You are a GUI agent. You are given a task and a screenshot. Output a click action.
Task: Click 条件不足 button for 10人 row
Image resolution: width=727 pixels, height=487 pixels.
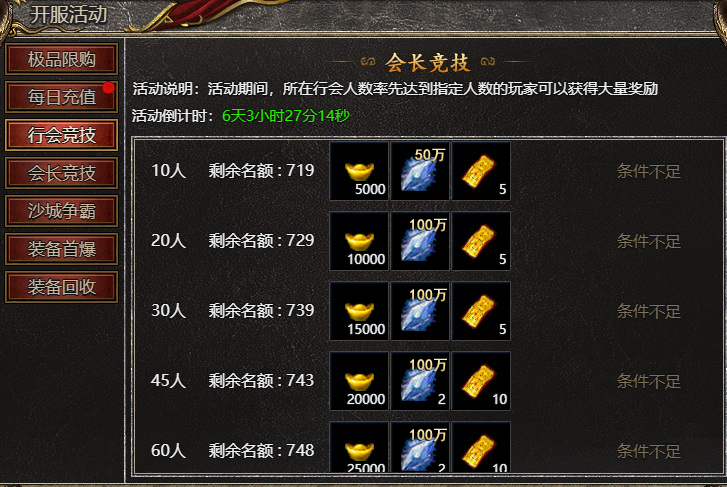coord(649,172)
